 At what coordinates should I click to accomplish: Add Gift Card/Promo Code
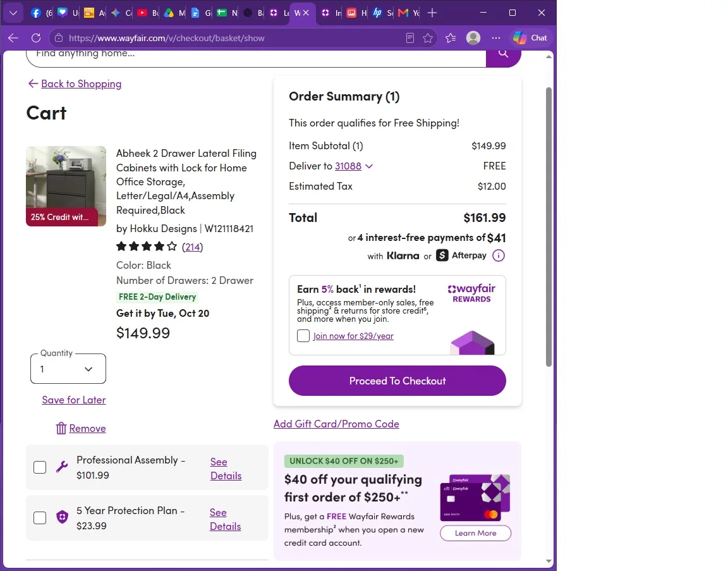(336, 424)
